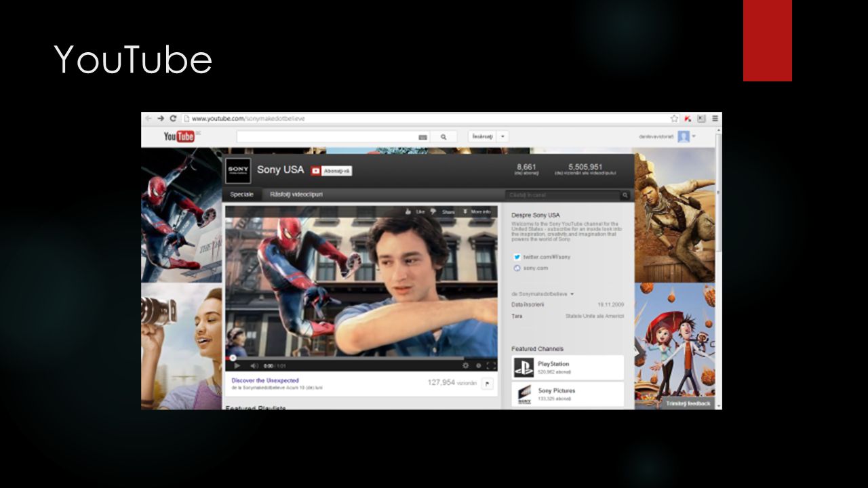Viewport: 868px width, 488px height.
Task: Click the 'Featured Channels' heading
Action: pyautogui.click(x=537, y=348)
